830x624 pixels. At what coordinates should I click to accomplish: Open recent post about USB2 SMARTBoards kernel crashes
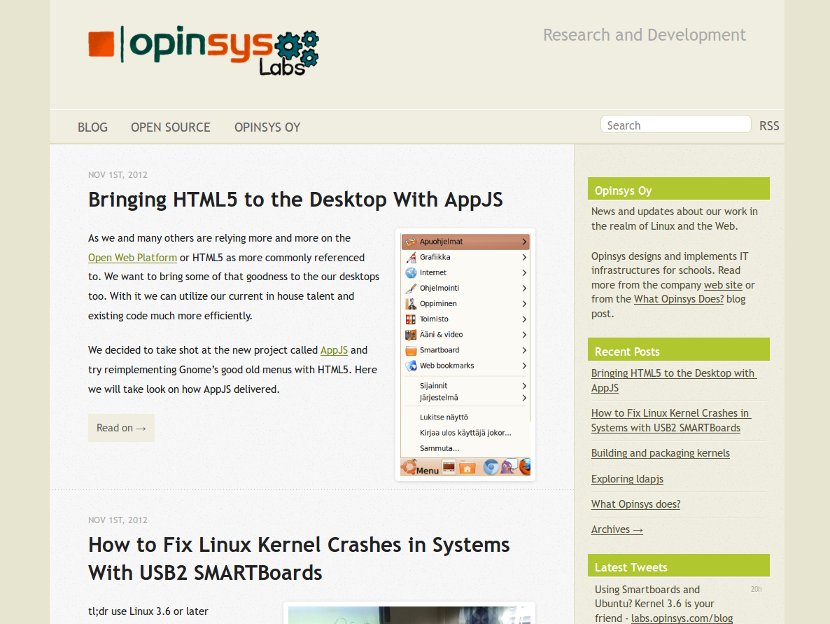[670, 421]
